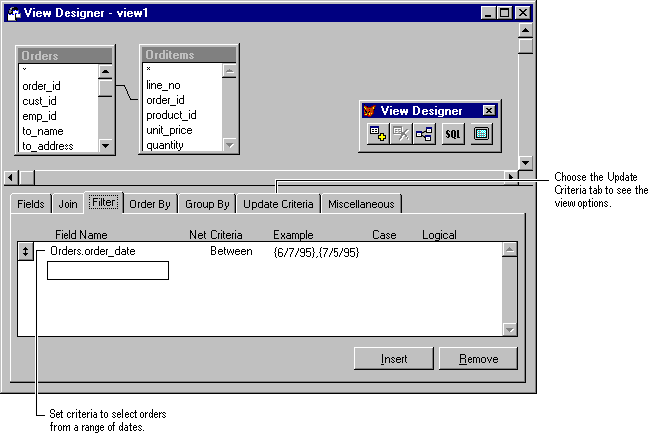The height and width of the screenshot is (435, 651).
Task: Open the Update Criteria tab
Action: 279,204
